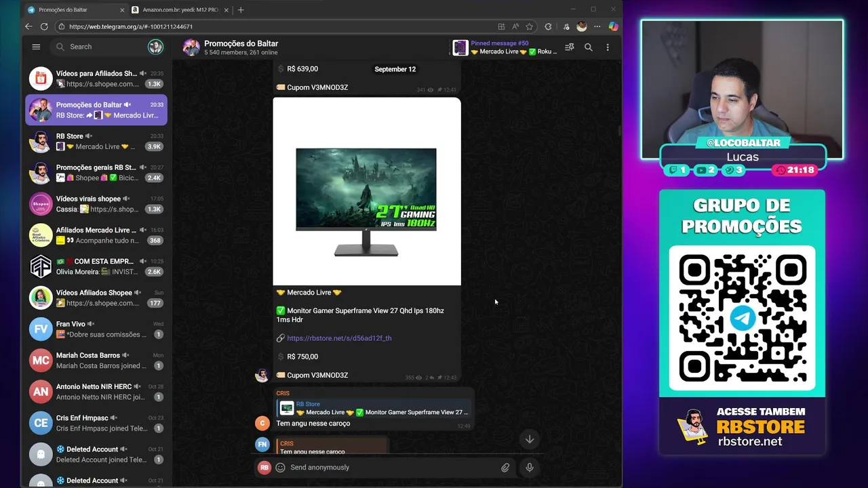The height and width of the screenshot is (488, 868).
Task: Open Copilot icon in browser toolbar
Action: [613, 26]
